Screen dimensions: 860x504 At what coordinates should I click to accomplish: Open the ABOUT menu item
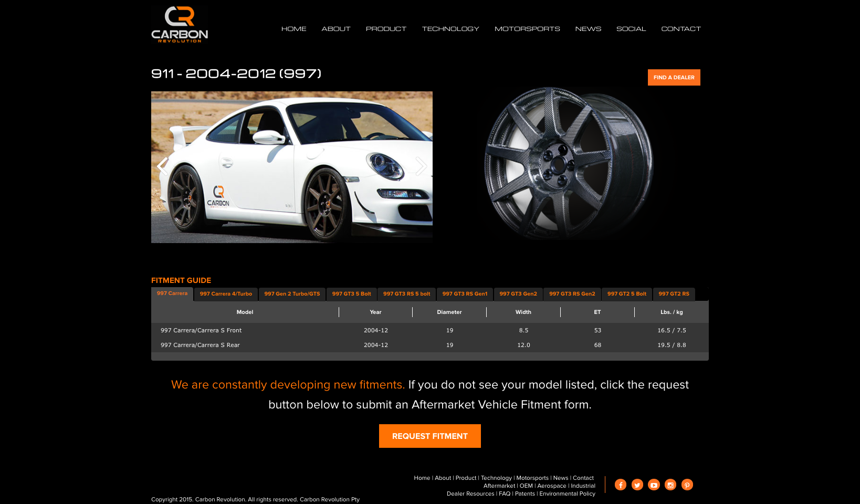point(336,29)
